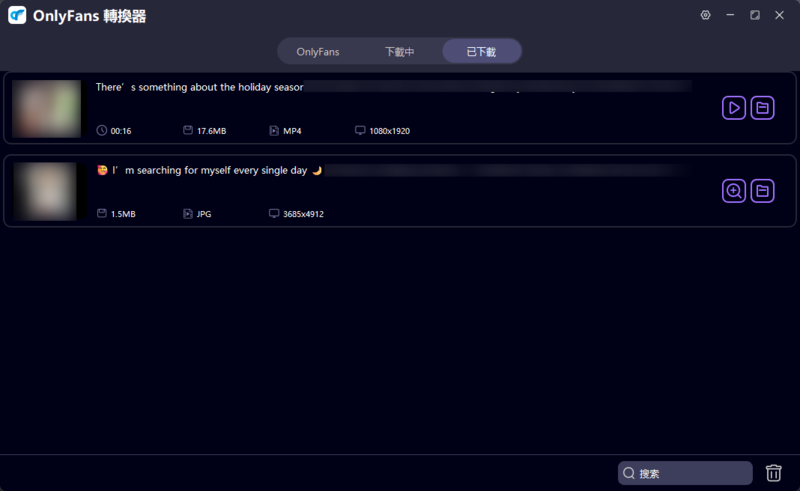Open folder for the 1.5MB JPG image

point(763,191)
